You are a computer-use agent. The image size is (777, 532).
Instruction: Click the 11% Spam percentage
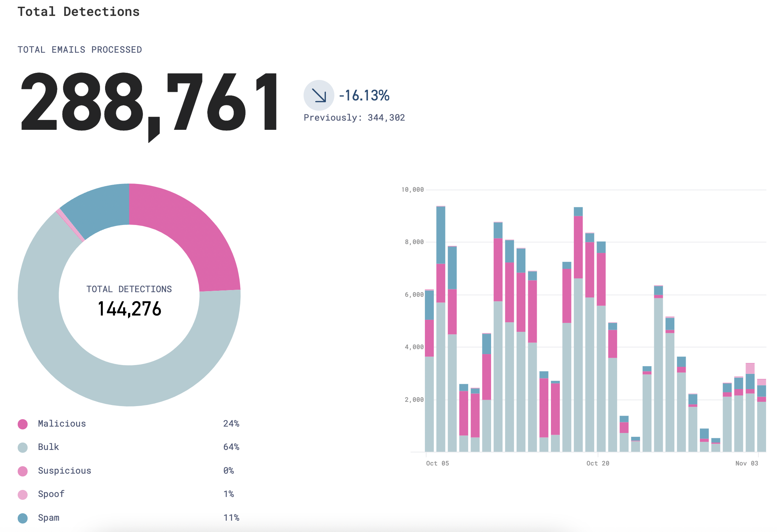click(231, 517)
